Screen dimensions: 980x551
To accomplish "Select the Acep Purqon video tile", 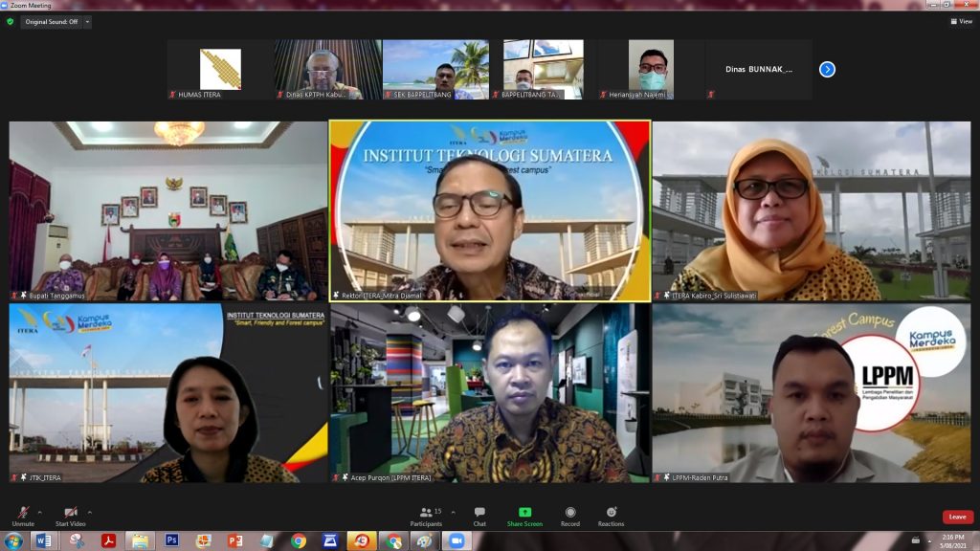I will tap(490, 392).
